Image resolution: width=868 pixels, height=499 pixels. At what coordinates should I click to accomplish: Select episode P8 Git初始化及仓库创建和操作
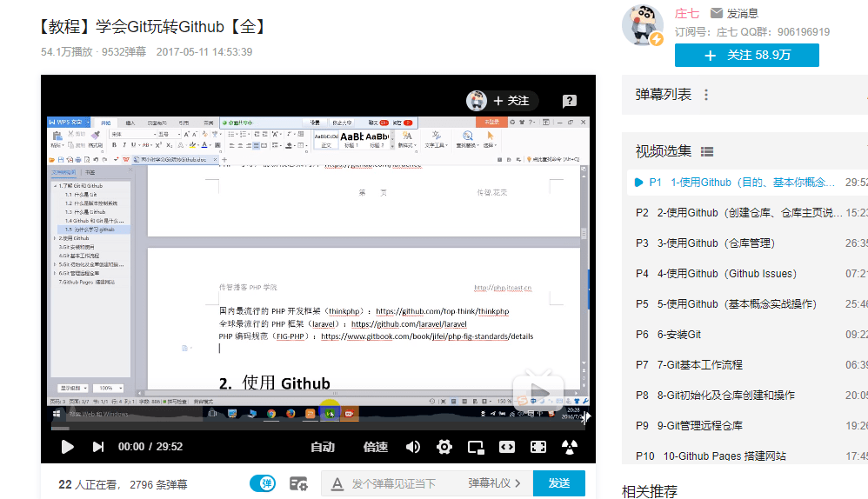747,396
